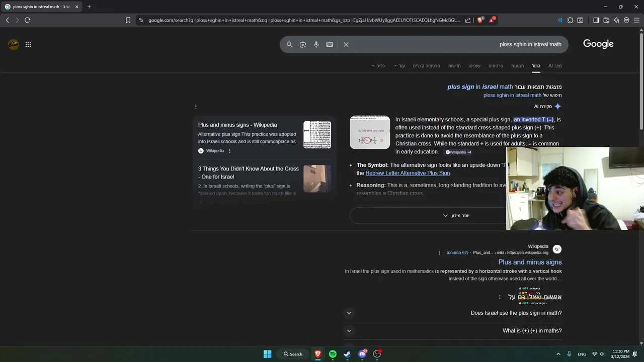The height and width of the screenshot is (362, 644).
Task: Open the Brave Wallet icon
Action: tap(606, 20)
